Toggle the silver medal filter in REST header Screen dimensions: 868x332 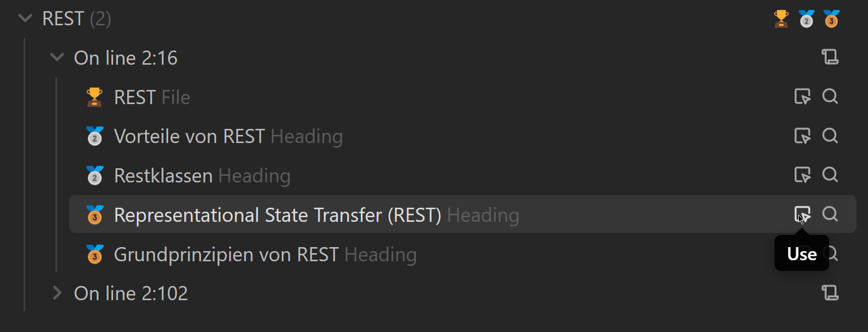806,19
